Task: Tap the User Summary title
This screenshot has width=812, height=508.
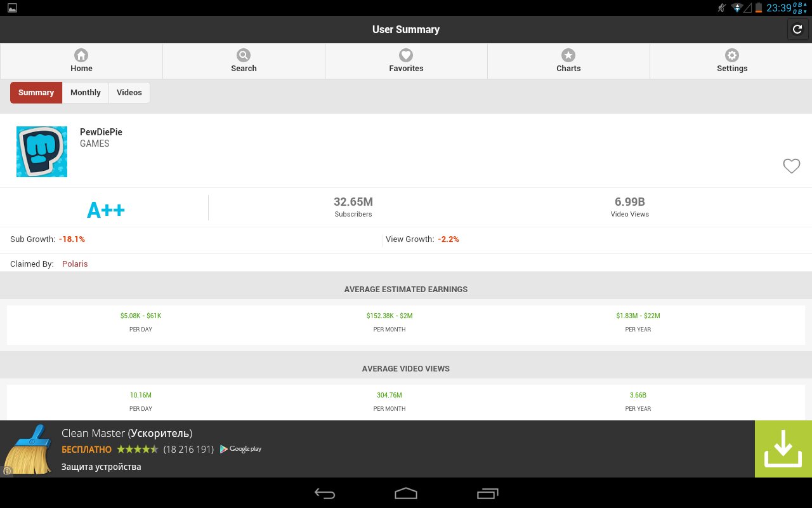Action: click(x=406, y=29)
